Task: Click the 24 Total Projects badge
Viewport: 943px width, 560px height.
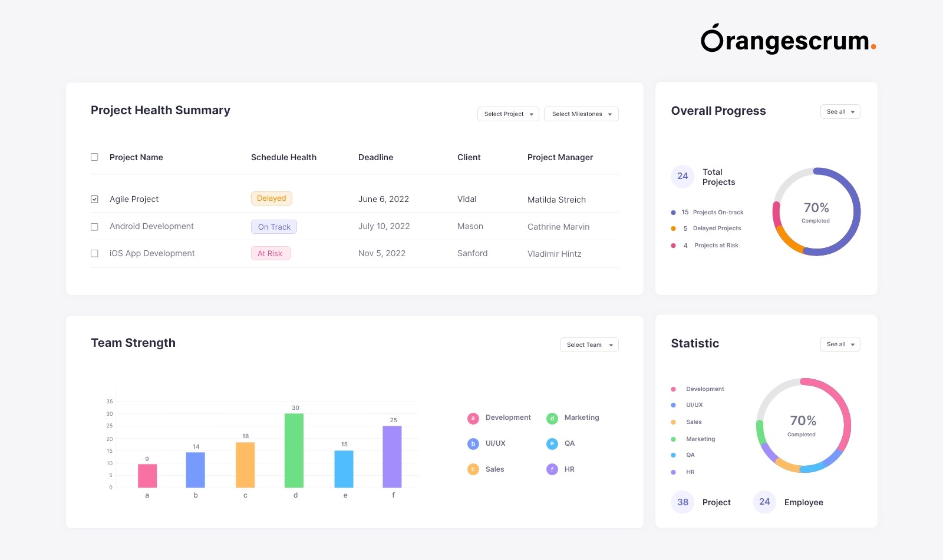Action: pos(682,176)
